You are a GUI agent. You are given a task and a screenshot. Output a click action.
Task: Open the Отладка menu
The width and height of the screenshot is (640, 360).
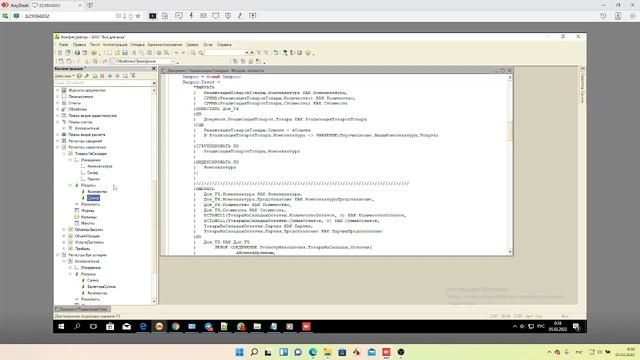click(138, 44)
